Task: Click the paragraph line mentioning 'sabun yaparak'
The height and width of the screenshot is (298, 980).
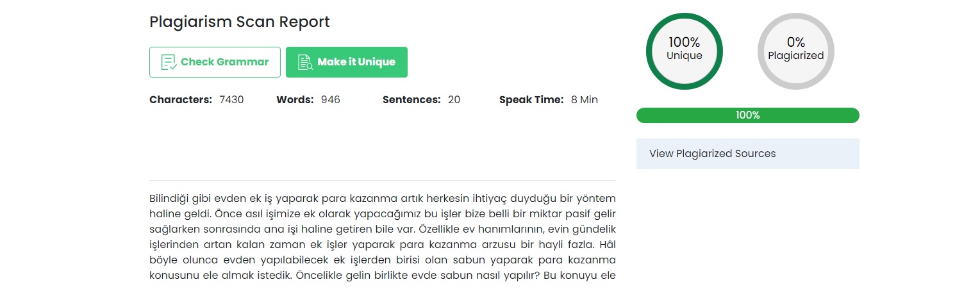Action: coord(383,260)
